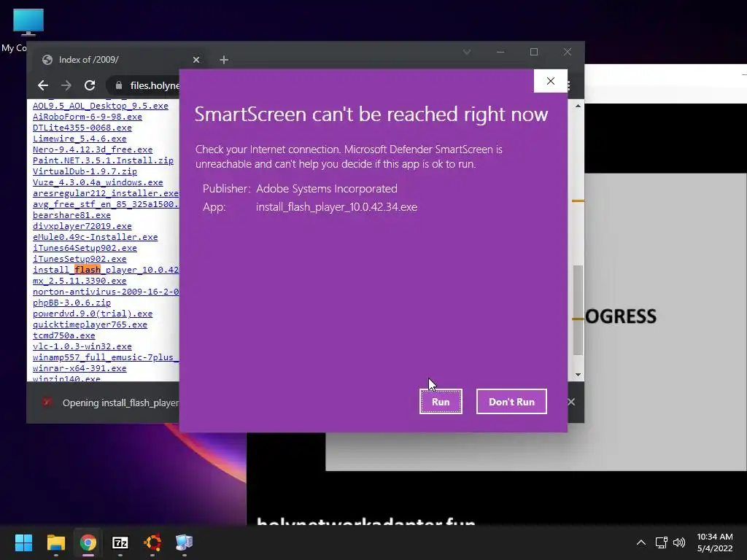Open the computer icon app in taskbar
Image resolution: width=747 pixels, height=560 pixels.
pos(185,542)
